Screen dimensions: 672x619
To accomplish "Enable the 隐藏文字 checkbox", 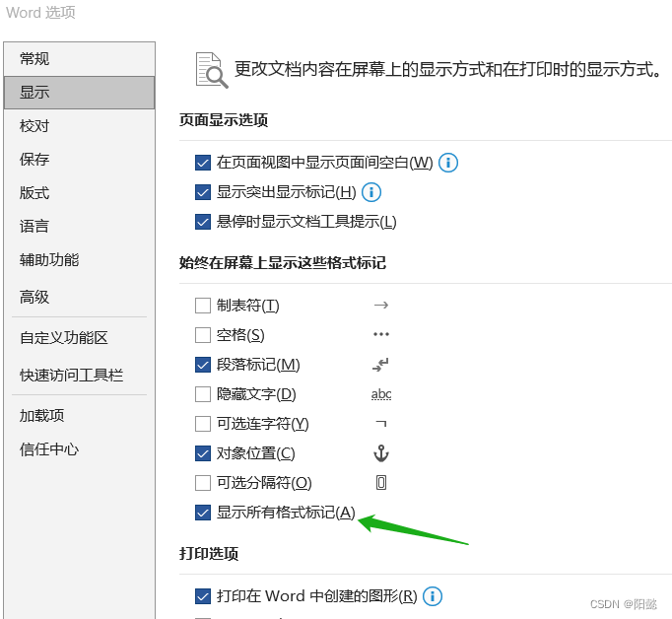I will (203, 394).
